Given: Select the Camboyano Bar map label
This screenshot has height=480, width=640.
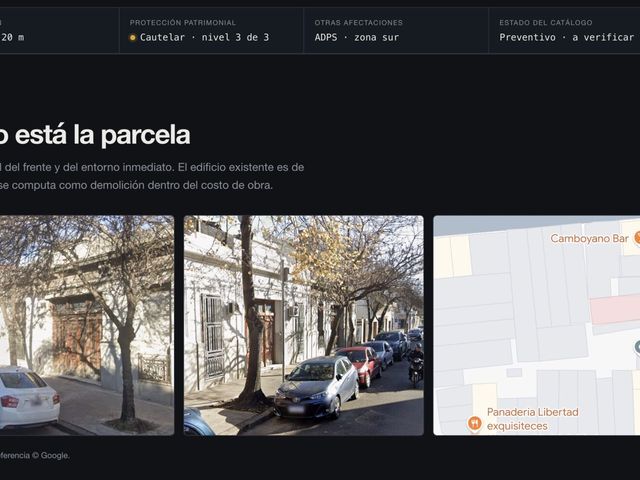Looking at the screenshot, I should (x=589, y=238).
